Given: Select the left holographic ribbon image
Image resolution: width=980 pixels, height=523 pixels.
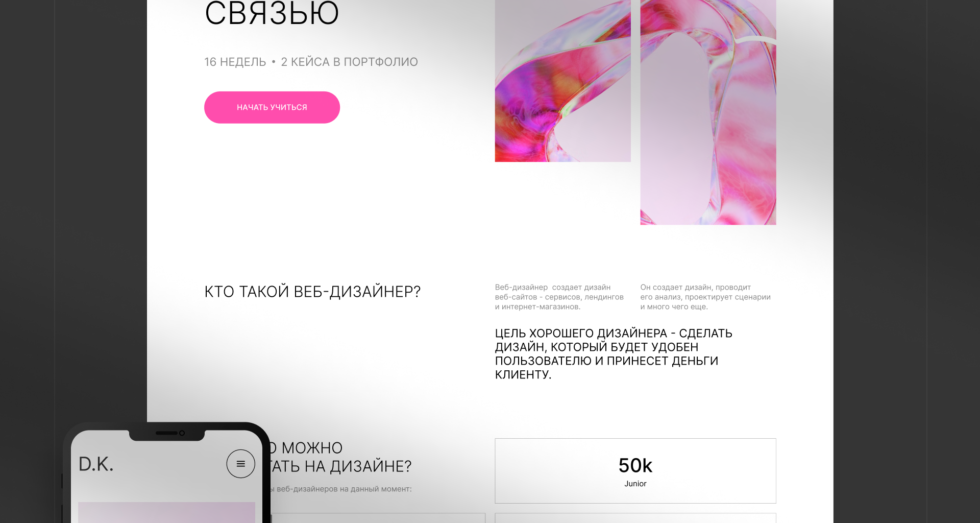Looking at the screenshot, I should coord(562,81).
